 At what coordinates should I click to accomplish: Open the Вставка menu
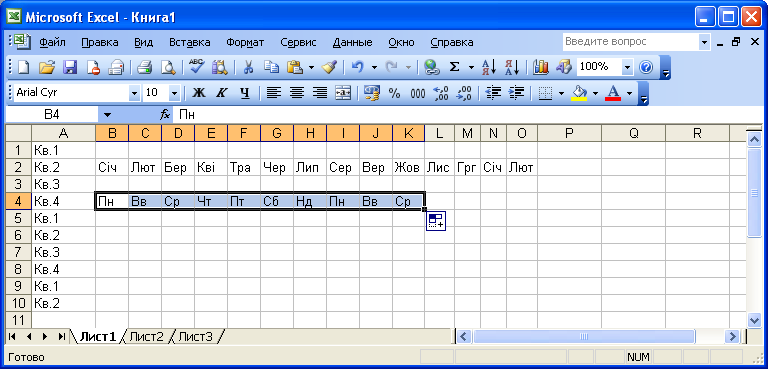coord(190,43)
